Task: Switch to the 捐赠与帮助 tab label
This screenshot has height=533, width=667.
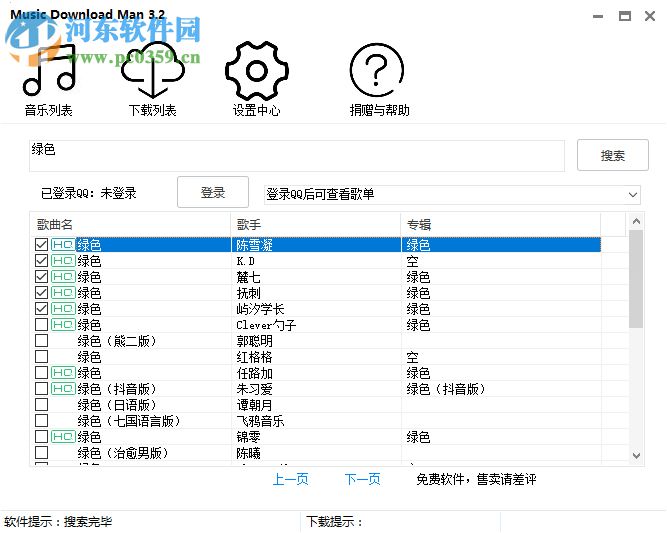Action: (x=379, y=111)
